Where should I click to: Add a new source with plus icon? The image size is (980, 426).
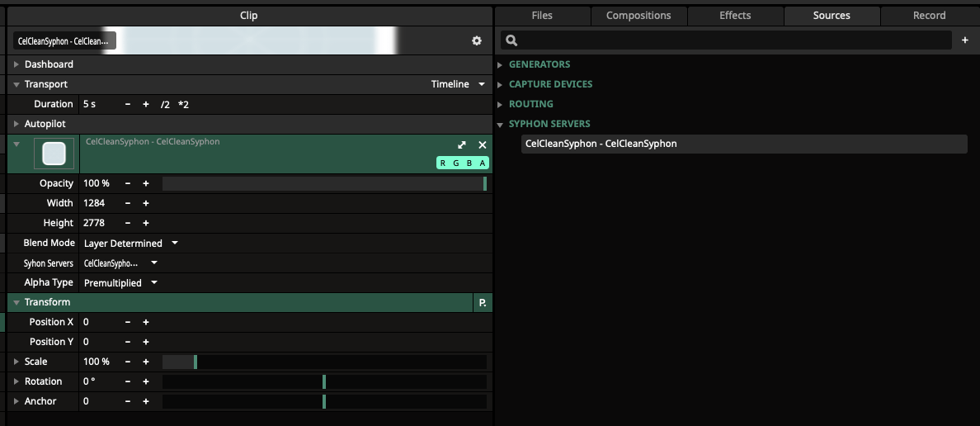pyautogui.click(x=965, y=40)
